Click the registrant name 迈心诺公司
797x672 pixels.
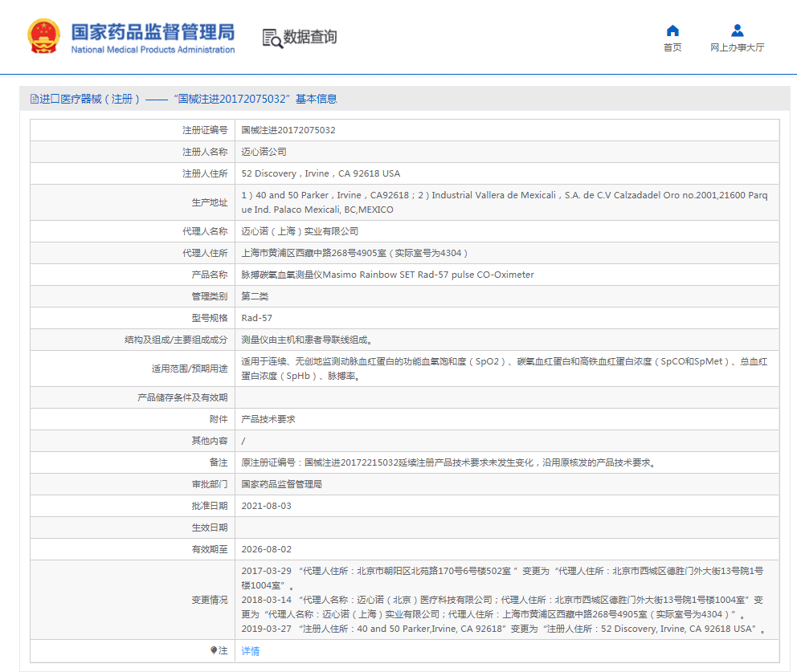click(x=264, y=152)
